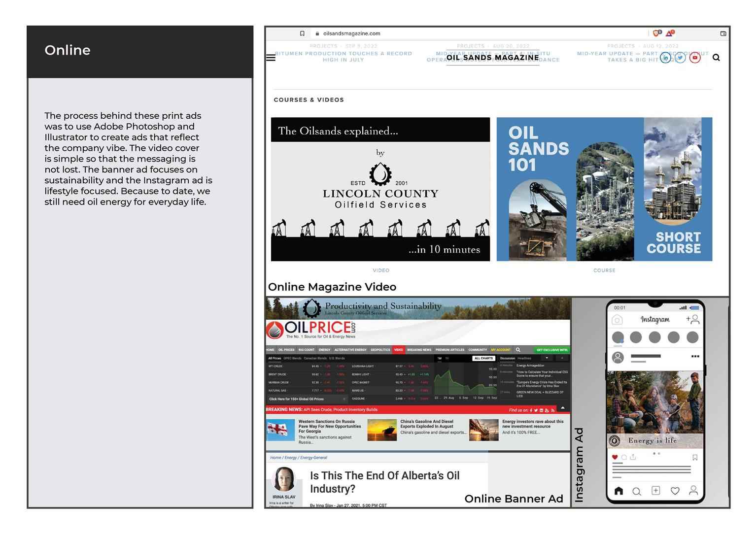This screenshot has height=534, width=756.
Task: Click the Brave shield icon in address bar
Action: pyautogui.click(x=656, y=33)
